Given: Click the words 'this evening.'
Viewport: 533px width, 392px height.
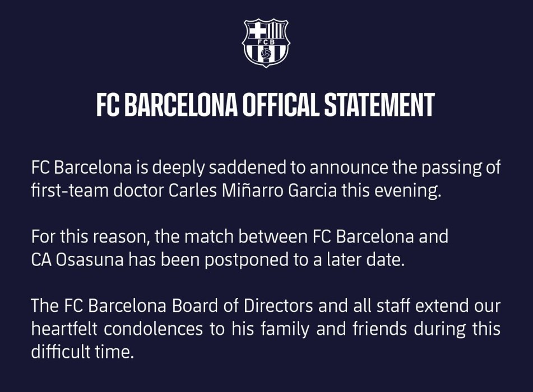Looking at the screenshot, I should [x=391, y=191].
